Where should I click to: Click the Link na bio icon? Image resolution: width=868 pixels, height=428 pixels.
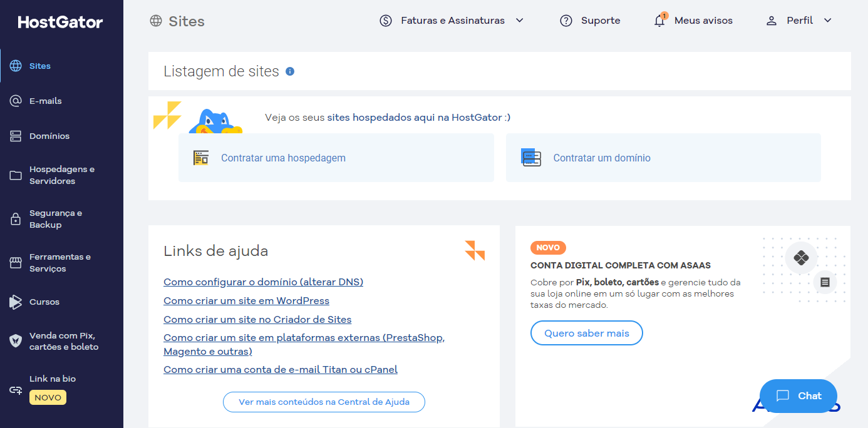pyautogui.click(x=16, y=390)
